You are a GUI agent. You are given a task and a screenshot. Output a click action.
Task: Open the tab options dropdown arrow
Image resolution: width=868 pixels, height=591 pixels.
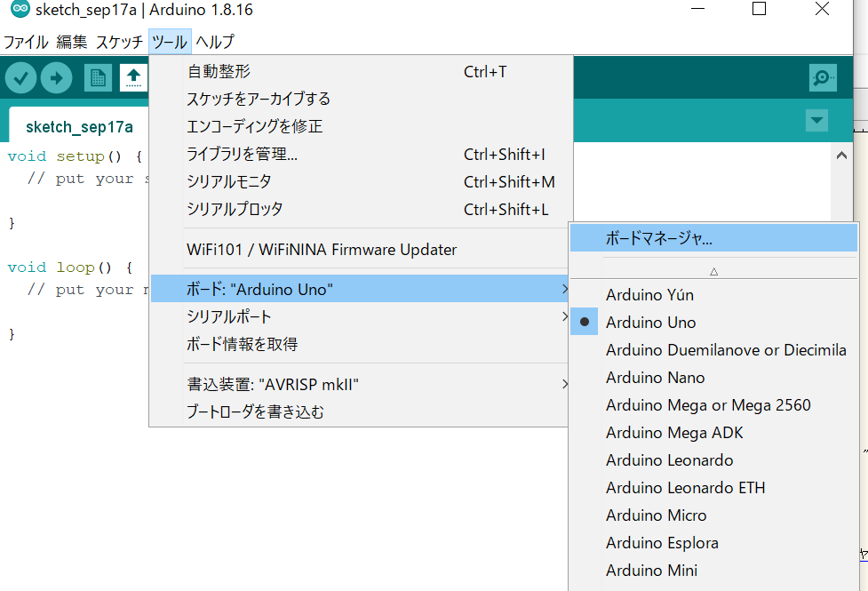pyautogui.click(x=816, y=120)
